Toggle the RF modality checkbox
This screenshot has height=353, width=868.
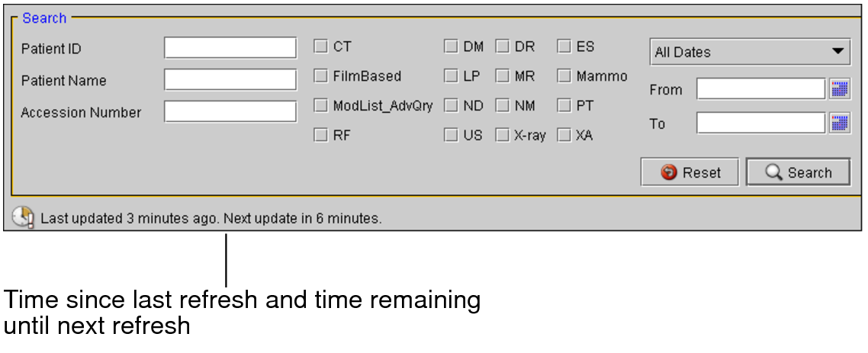(320, 136)
